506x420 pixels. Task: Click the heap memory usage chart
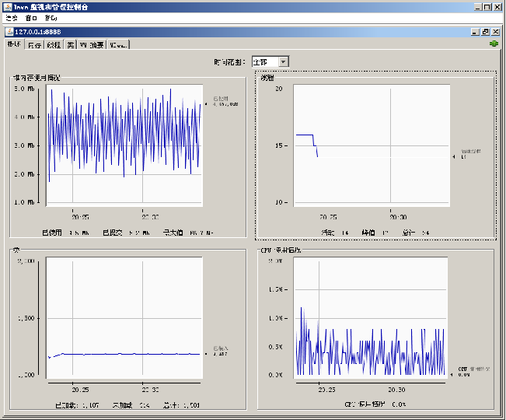pos(124,145)
